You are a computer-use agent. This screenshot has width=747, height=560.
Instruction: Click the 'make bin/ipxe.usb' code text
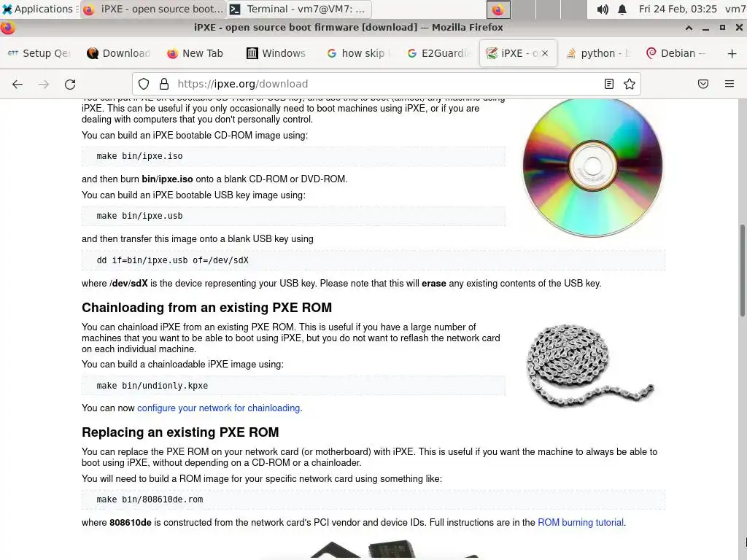(x=139, y=216)
